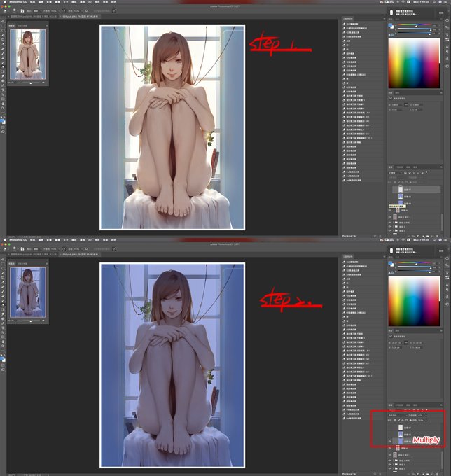
Task: Open the eraser mode dropdown in the top options bar
Action: tap(37, 11)
